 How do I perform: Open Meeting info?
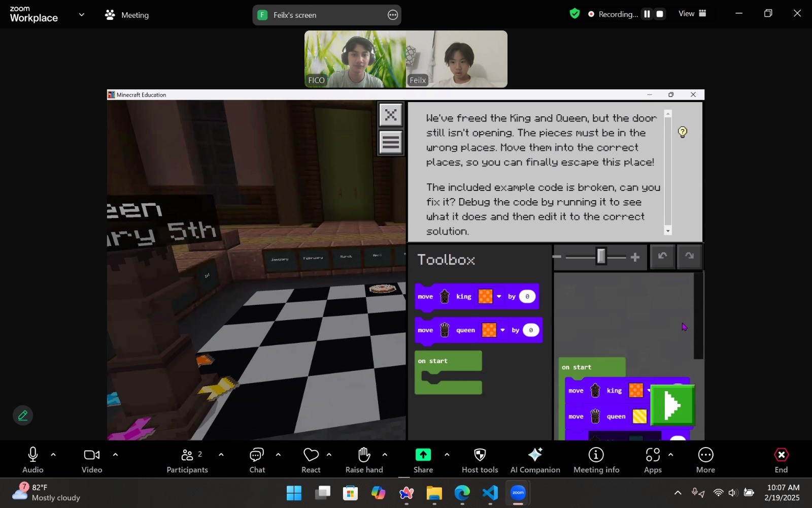coord(596,460)
